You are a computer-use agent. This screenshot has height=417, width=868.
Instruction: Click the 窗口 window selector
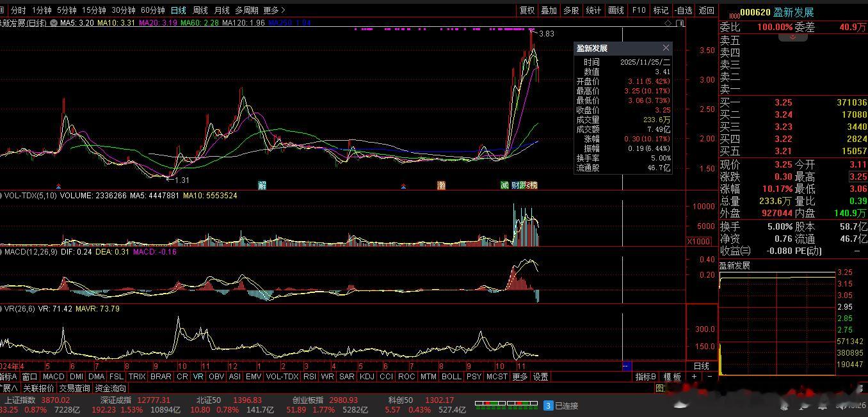[29, 377]
